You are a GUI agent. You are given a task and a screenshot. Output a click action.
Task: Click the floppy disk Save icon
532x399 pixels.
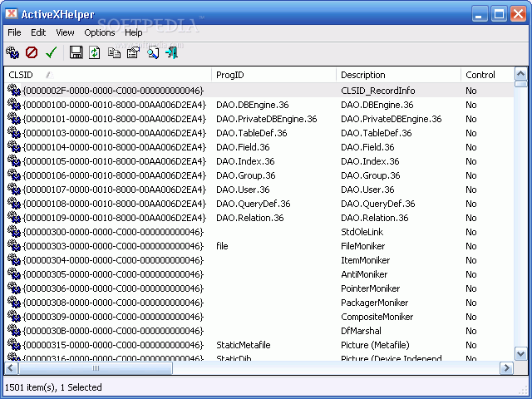[76, 52]
